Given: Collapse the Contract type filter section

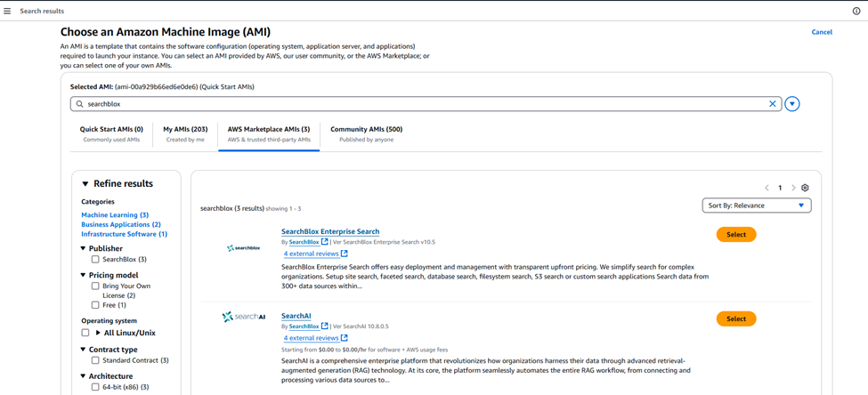Looking at the screenshot, I should tap(83, 350).
